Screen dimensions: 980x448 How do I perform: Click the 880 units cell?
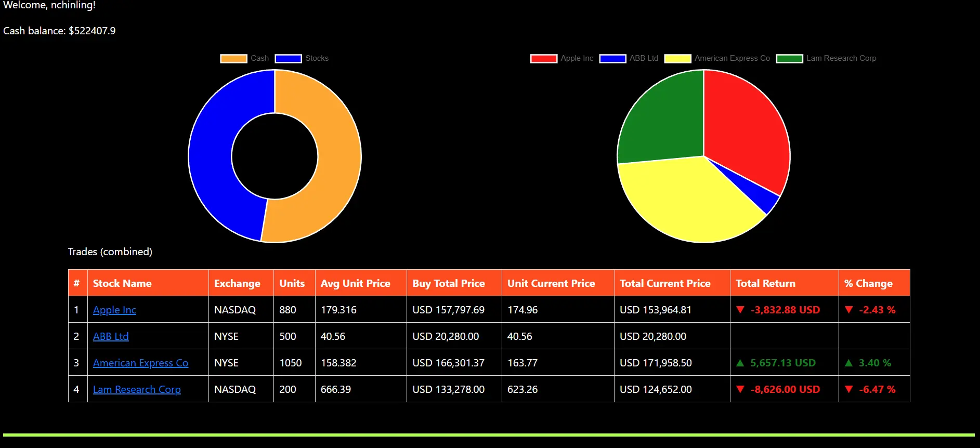pyautogui.click(x=294, y=310)
